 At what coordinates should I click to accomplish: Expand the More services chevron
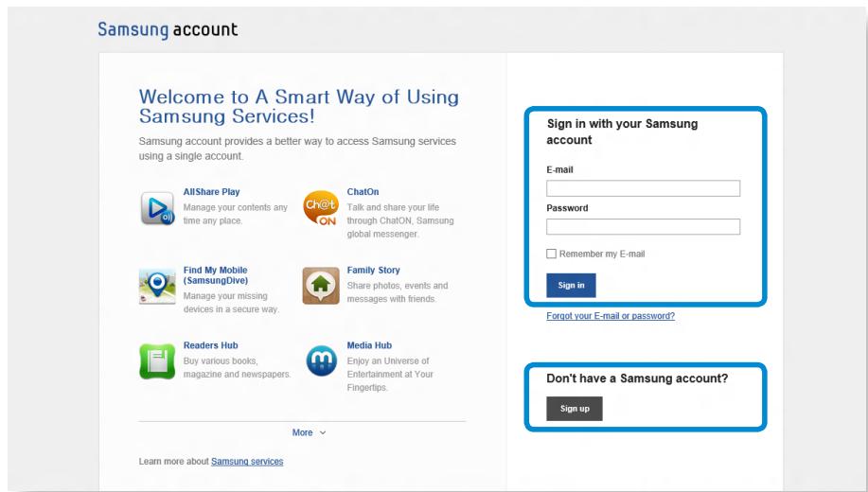pyautogui.click(x=323, y=432)
